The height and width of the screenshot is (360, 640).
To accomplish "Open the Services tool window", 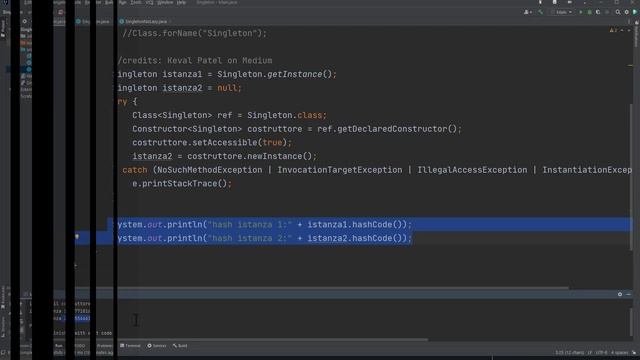I will point(157,346).
